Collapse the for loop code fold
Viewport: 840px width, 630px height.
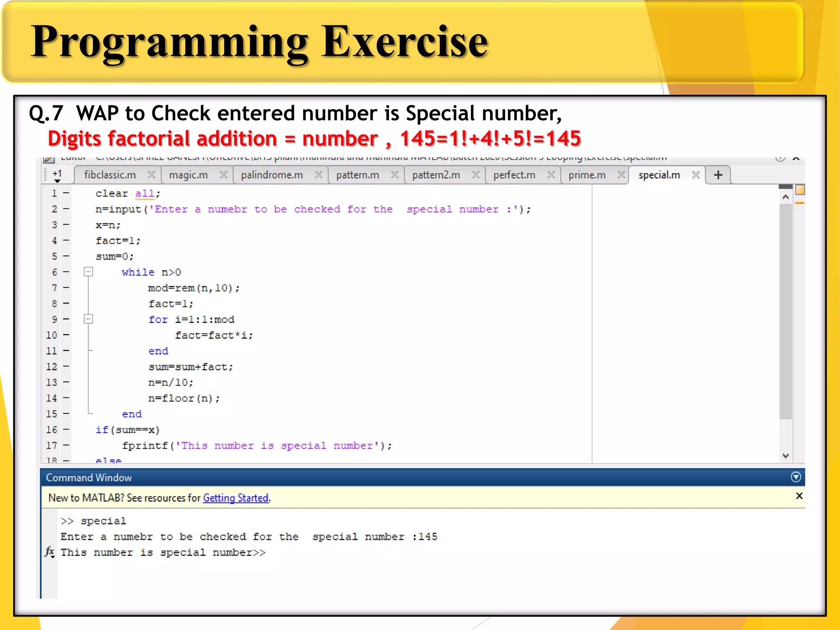tap(88, 319)
